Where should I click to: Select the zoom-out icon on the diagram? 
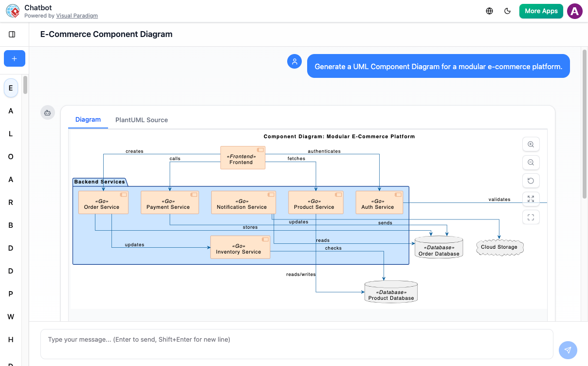(x=531, y=162)
